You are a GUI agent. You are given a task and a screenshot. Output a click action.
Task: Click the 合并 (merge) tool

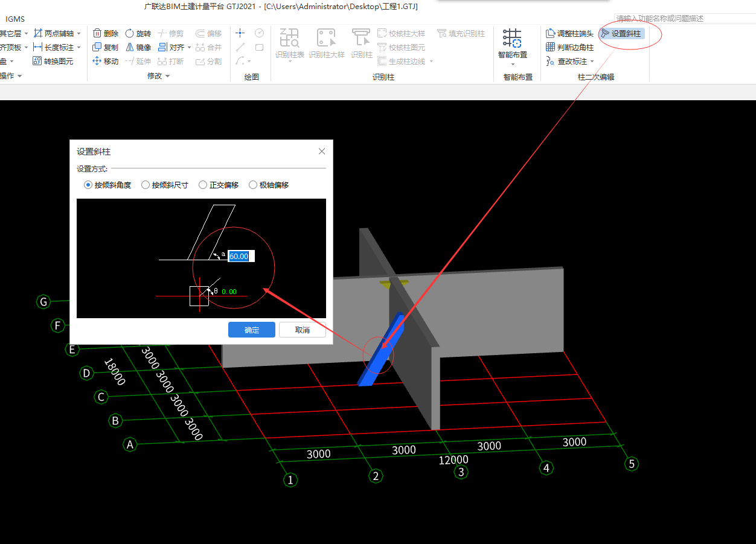click(x=209, y=47)
